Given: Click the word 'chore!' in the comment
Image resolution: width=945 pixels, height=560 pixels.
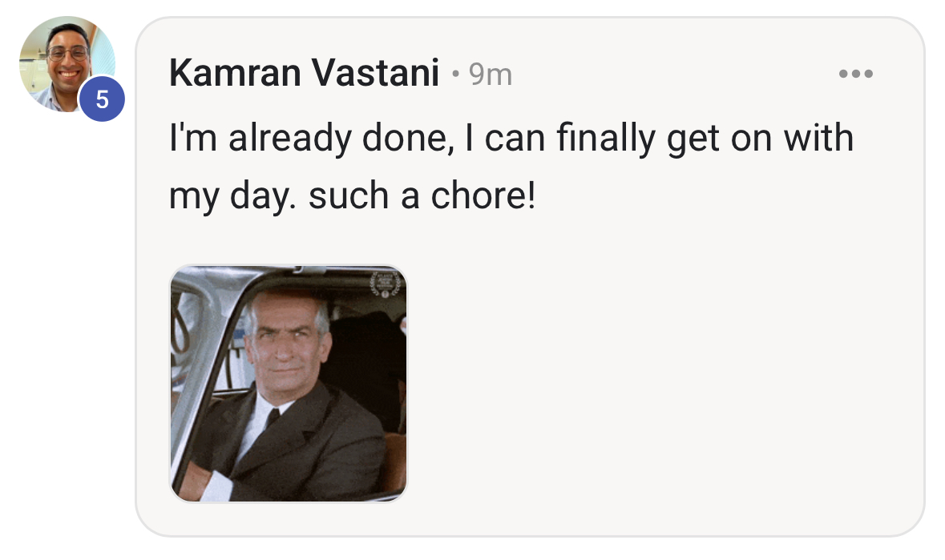Looking at the screenshot, I should pos(483,195).
